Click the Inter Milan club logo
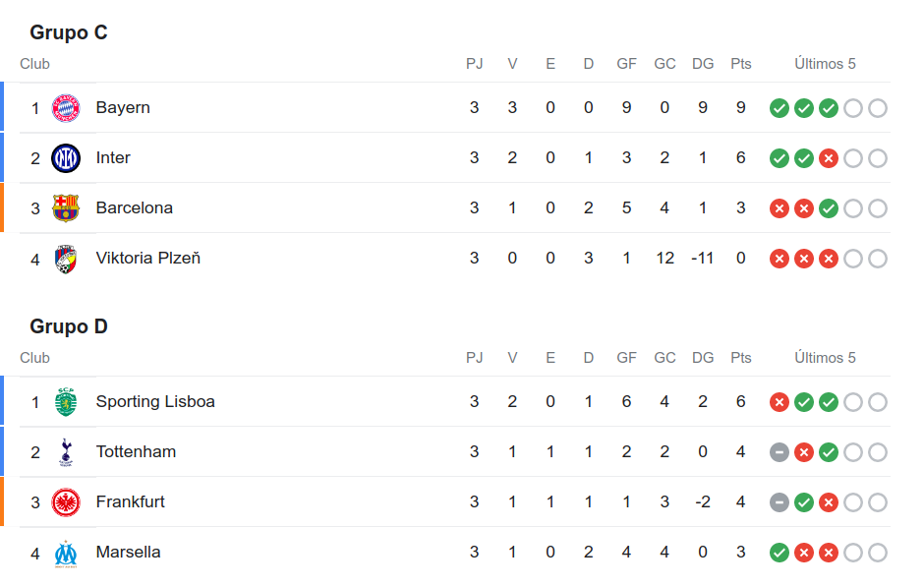Image resolution: width=924 pixels, height=587 pixels. [66, 158]
